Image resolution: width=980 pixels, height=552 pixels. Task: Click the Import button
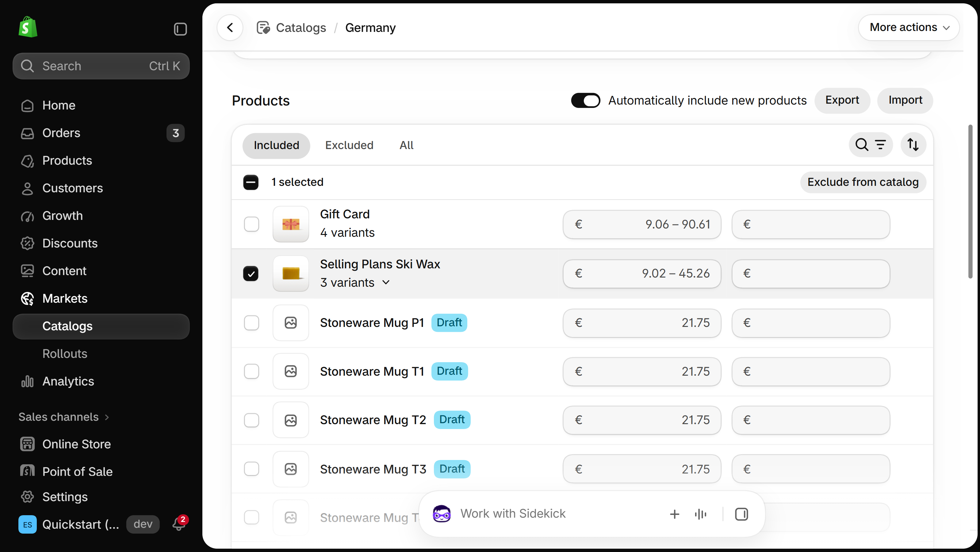point(905,100)
